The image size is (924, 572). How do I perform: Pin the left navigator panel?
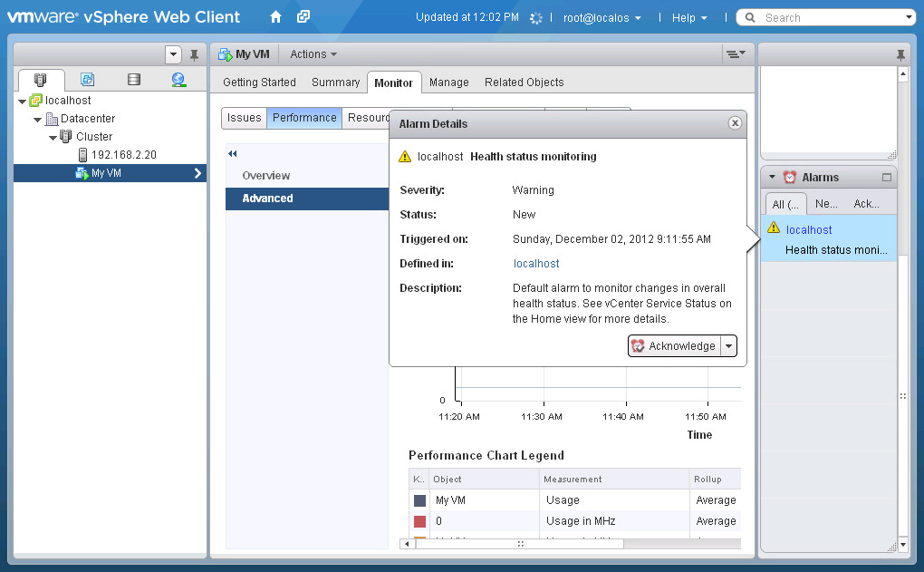[x=194, y=54]
